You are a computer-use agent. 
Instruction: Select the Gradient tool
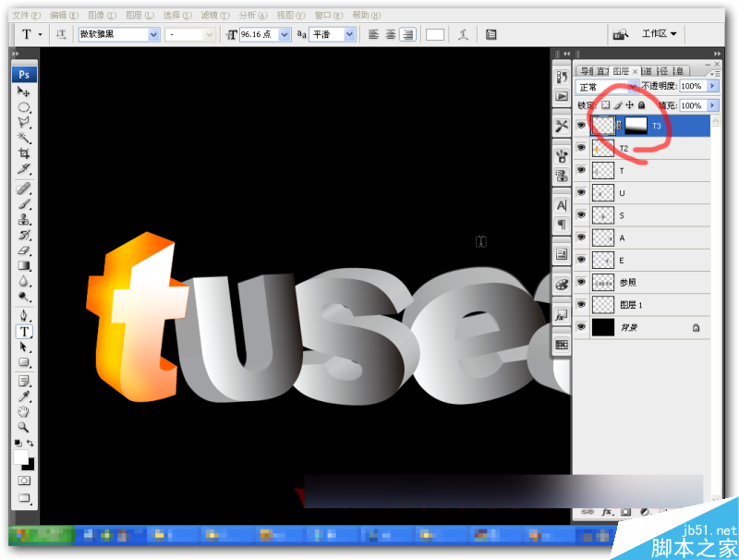pos(24,266)
